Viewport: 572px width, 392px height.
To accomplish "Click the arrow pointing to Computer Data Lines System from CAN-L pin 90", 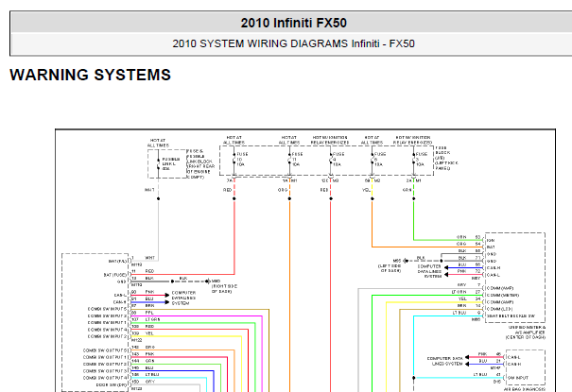I will 167,295.
